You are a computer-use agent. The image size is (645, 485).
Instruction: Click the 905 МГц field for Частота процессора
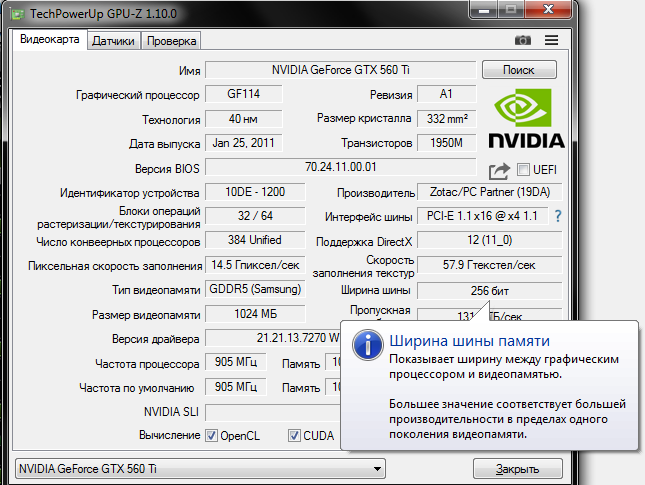pos(236,362)
